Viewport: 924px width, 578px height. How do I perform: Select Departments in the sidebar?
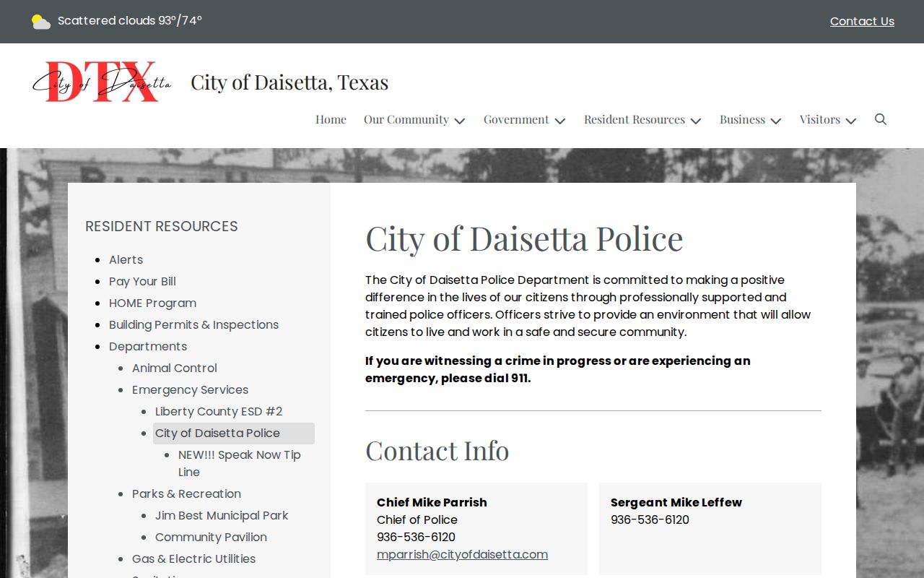pyautogui.click(x=148, y=346)
